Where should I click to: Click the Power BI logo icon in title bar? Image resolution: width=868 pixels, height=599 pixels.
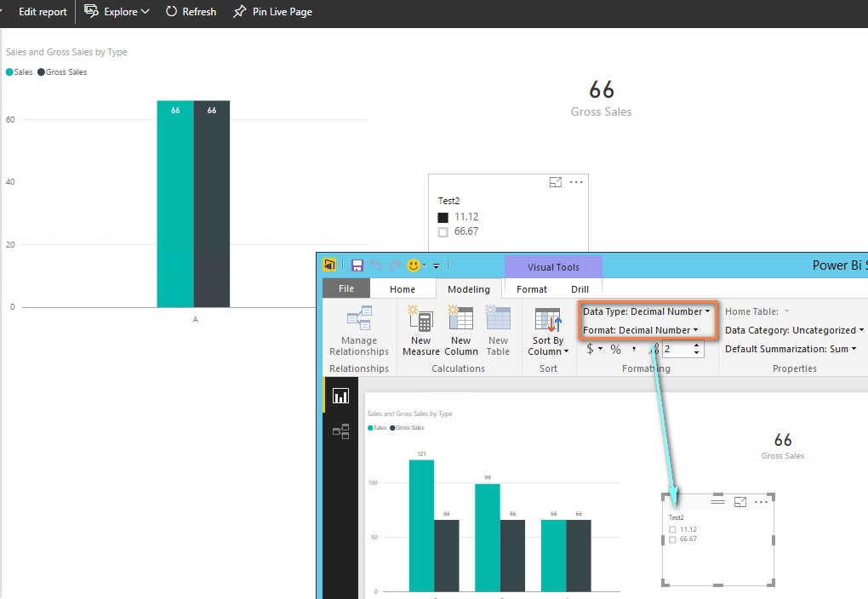(329, 265)
